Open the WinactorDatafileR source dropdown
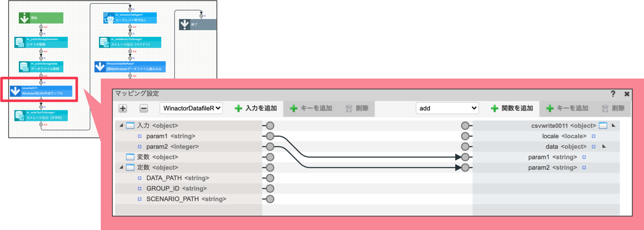The image size is (644, 230). 191,108
